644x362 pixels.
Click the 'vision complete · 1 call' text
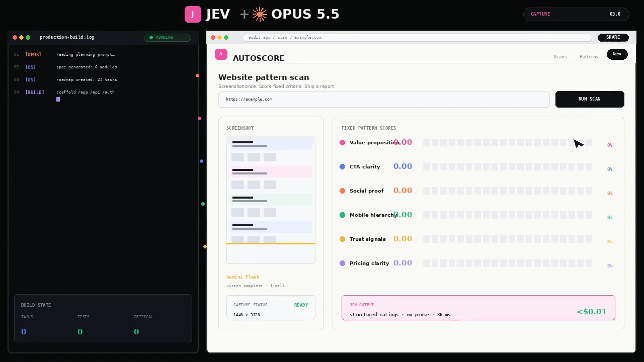pos(256,286)
